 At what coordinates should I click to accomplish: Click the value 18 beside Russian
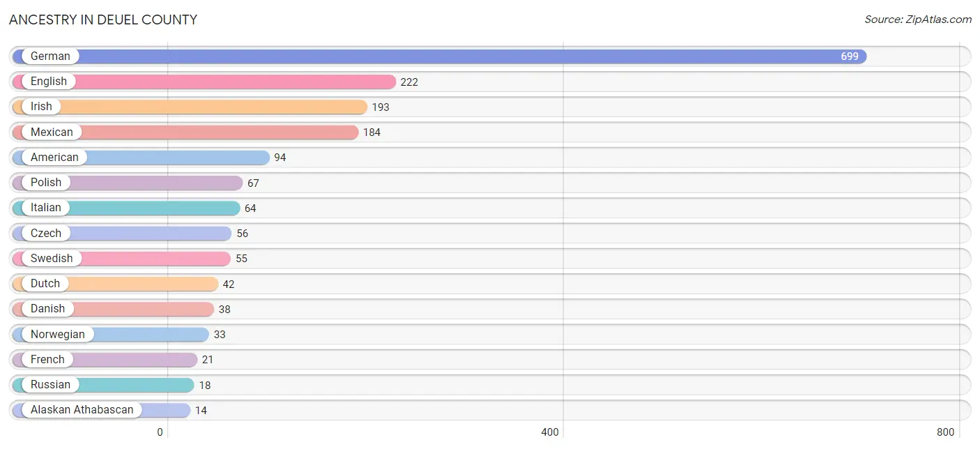(x=205, y=385)
